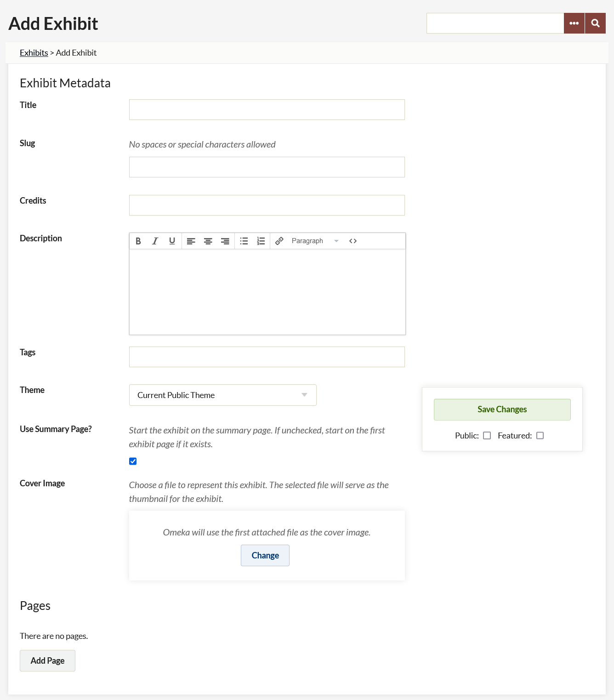The height and width of the screenshot is (700, 614).
Task: Click into the Title input field
Action: pyautogui.click(x=267, y=110)
